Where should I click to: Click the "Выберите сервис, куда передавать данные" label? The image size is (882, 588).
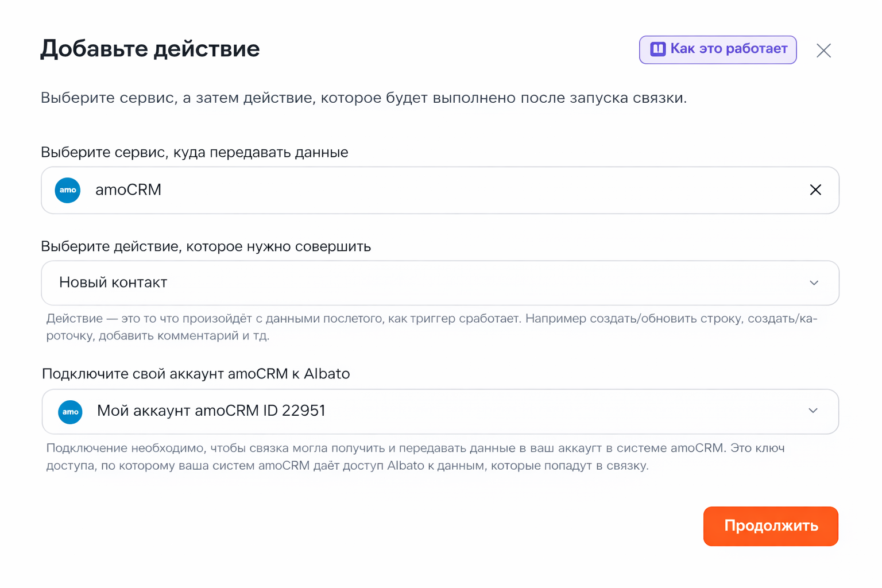tap(194, 152)
